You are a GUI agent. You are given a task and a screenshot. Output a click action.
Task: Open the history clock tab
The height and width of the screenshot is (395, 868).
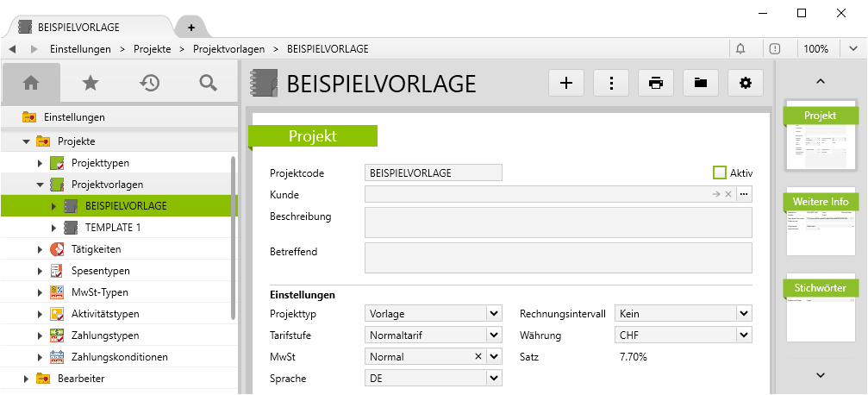[149, 83]
